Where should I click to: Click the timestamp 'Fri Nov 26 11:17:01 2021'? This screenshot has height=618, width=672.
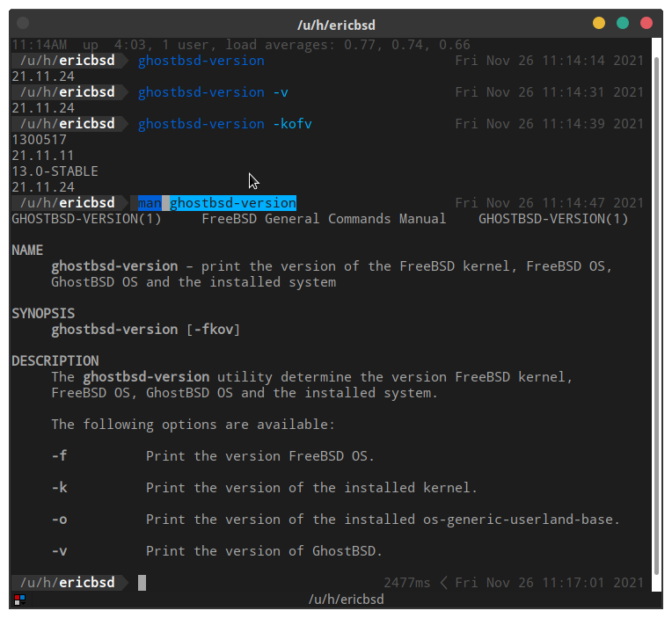point(550,583)
